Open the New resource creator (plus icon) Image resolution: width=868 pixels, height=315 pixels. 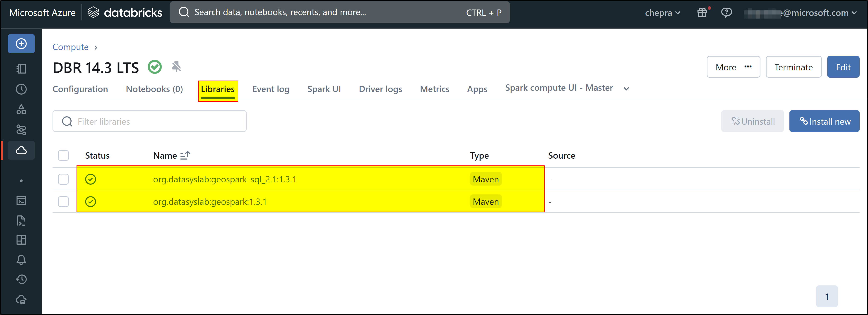(21, 43)
